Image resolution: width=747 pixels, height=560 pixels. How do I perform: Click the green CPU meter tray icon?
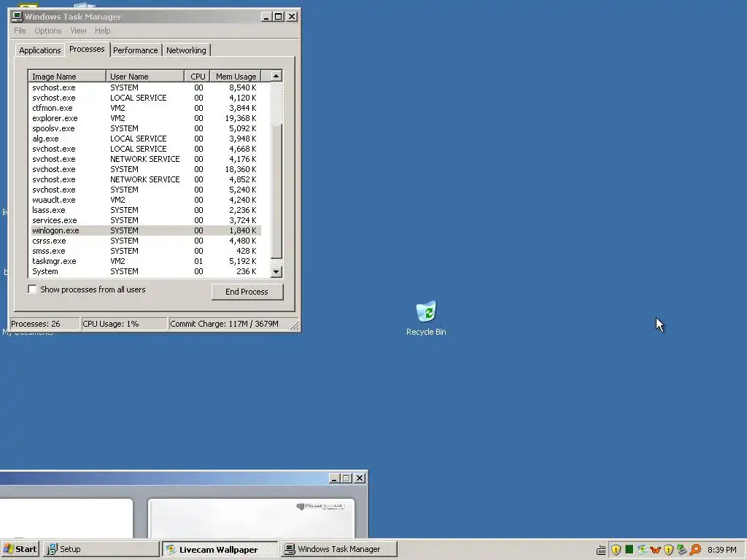click(630, 550)
